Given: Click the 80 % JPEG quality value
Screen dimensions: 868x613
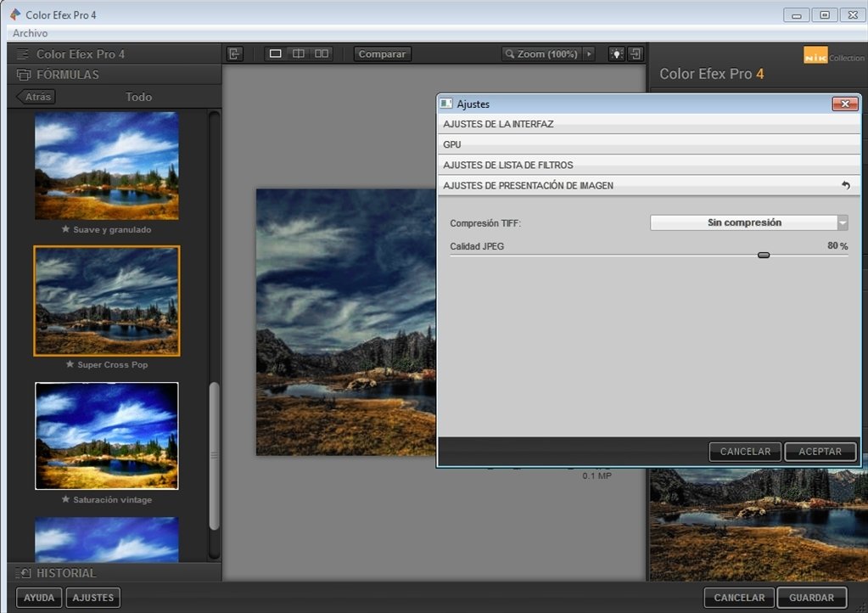Looking at the screenshot, I should (837, 246).
